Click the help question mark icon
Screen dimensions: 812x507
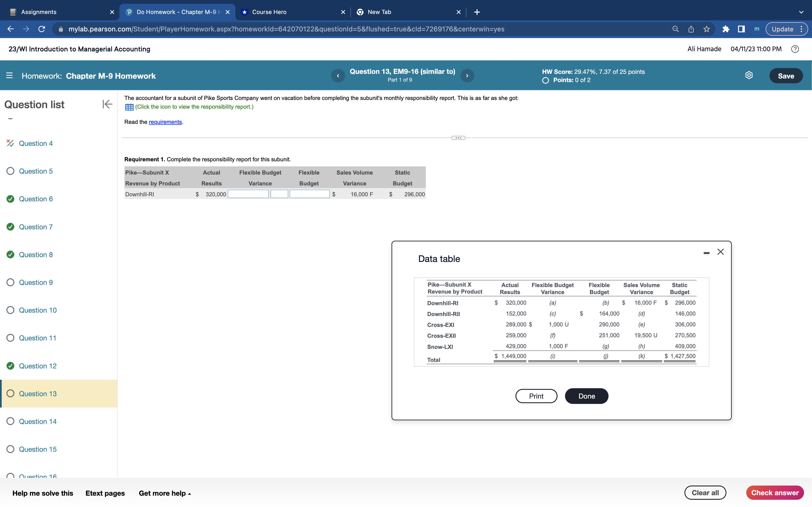click(x=795, y=49)
